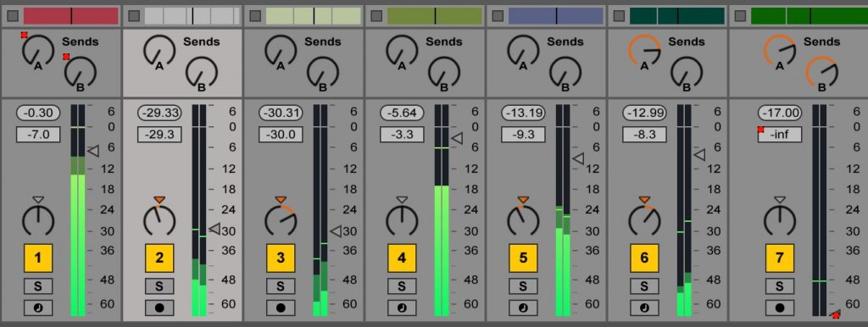The image size is (868, 327).
Task: Click Send A knob on track 3
Action: 281,51
